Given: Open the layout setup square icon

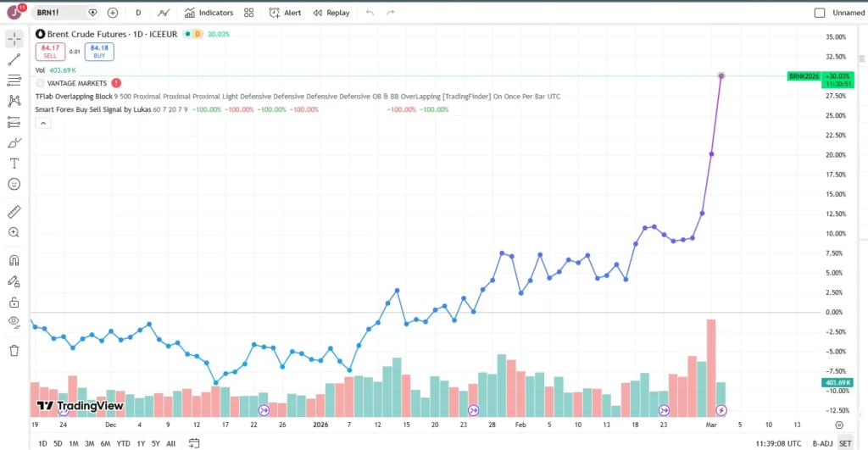Looking at the screenshot, I should [x=820, y=12].
